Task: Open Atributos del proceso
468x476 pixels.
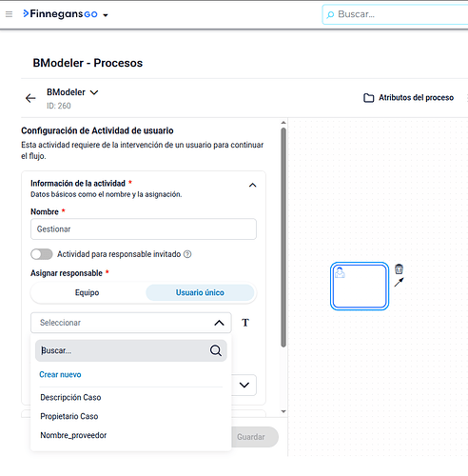Action: [x=408, y=98]
